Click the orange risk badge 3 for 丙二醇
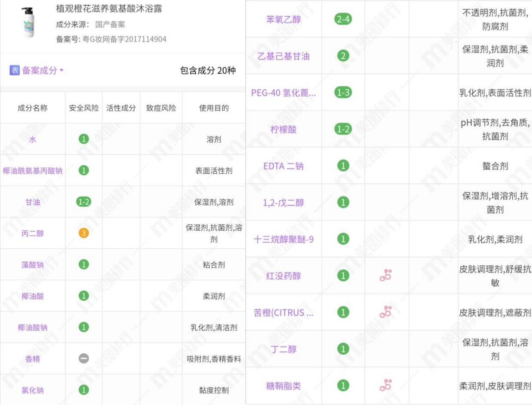The height and width of the screenshot is (405, 532). 84,233
